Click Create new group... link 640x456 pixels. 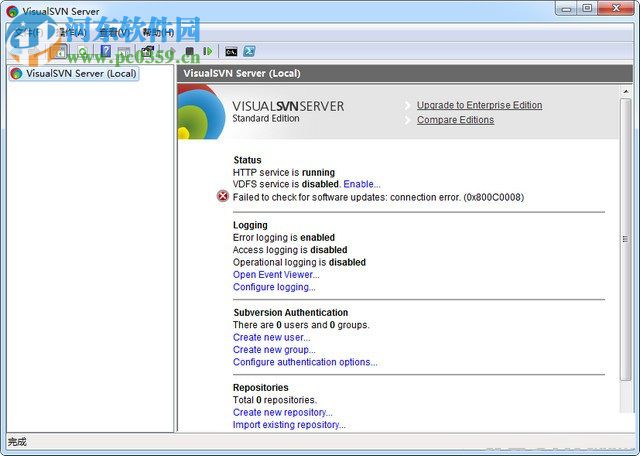[x=274, y=350]
